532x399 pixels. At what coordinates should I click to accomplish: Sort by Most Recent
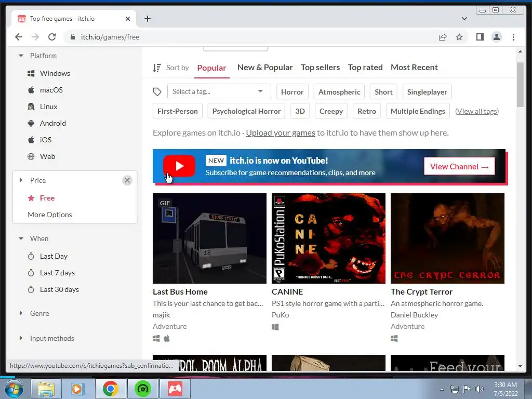[414, 68]
